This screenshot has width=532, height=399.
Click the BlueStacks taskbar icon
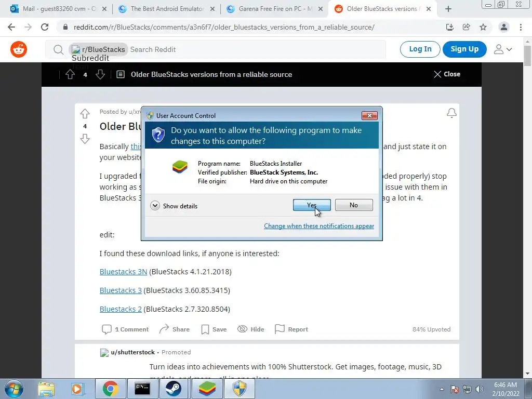pyautogui.click(x=207, y=389)
